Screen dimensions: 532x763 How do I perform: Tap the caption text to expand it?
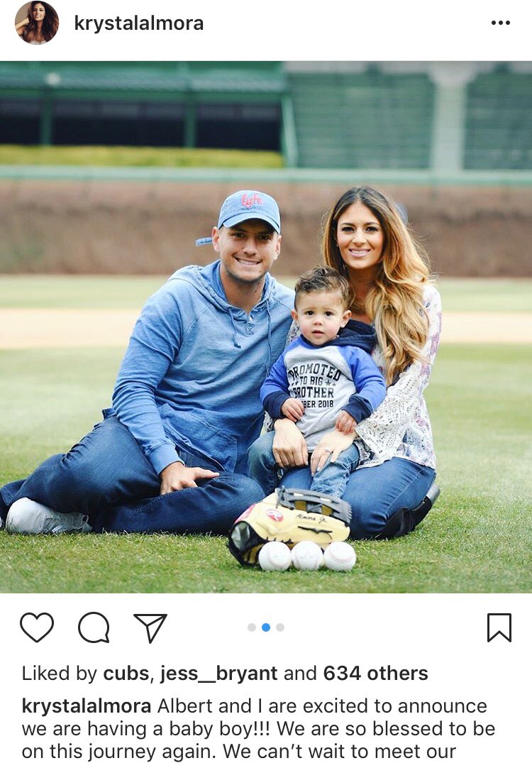pos(258,728)
